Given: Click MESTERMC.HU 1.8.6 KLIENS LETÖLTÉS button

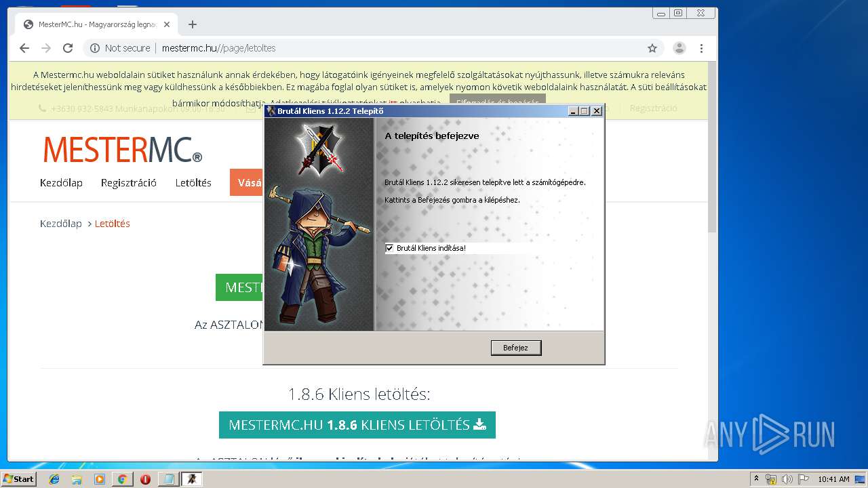Looking at the screenshot, I should [x=357, y=425].
